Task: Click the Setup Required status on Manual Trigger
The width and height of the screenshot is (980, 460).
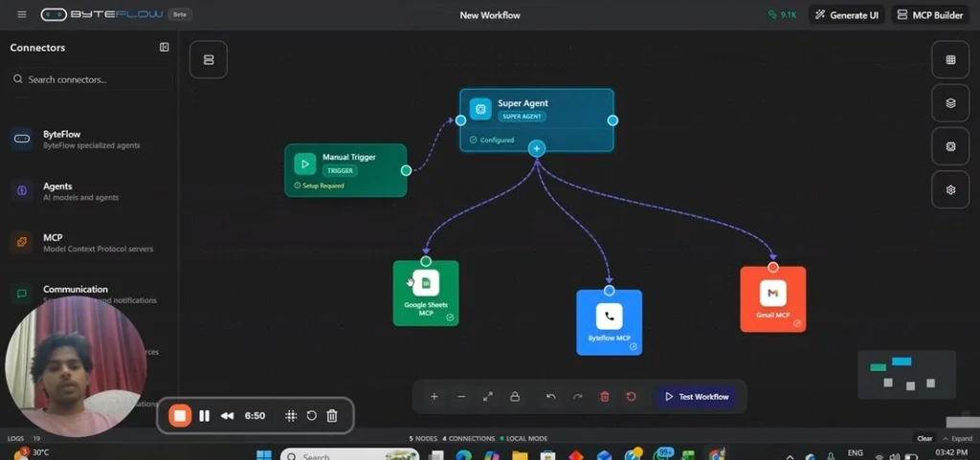Action: pos(319,186)
